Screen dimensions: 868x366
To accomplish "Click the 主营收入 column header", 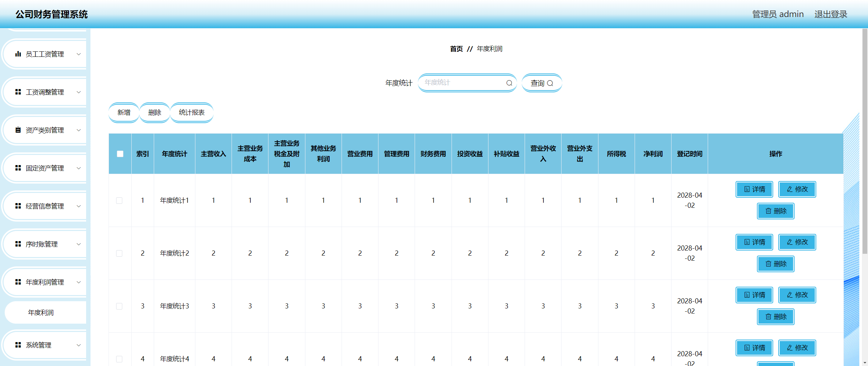I will (x=213, y=154).
